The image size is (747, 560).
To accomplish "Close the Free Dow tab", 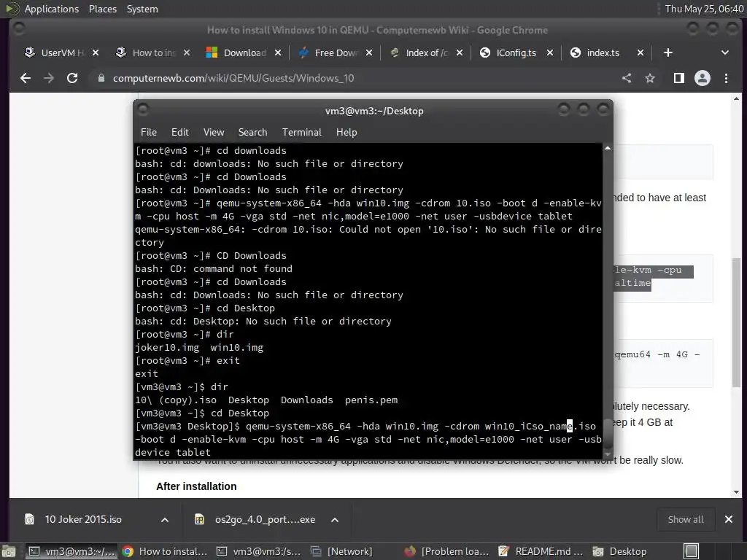I will (368, 52).
